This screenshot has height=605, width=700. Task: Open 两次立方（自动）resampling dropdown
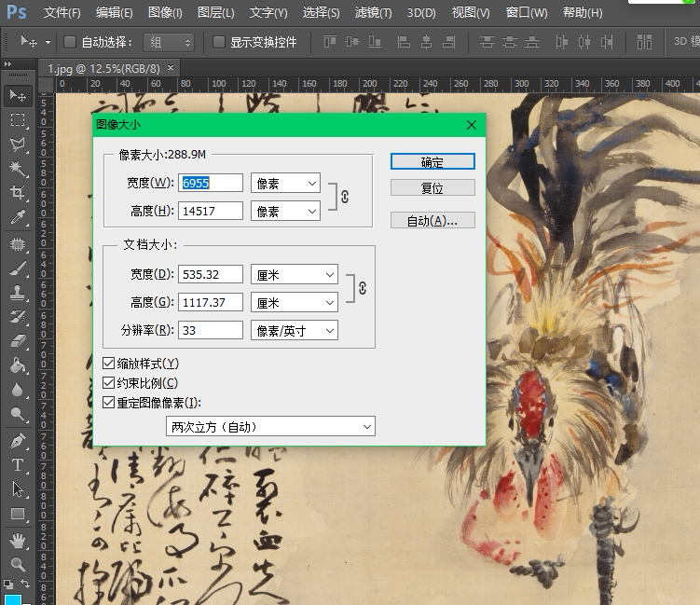270,426
